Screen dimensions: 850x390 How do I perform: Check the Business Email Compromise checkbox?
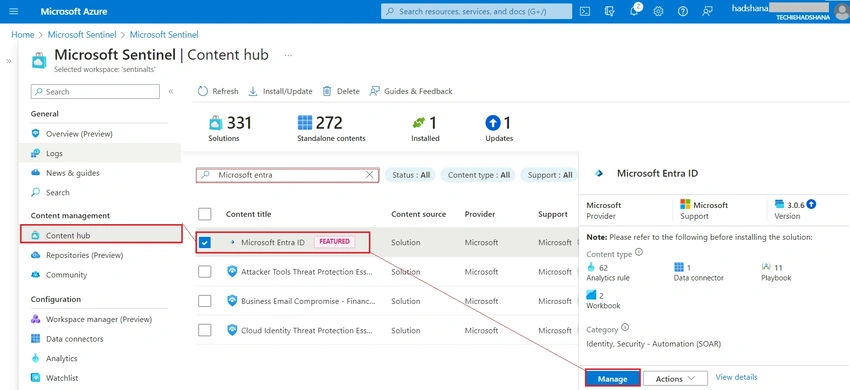coord(204,301)
